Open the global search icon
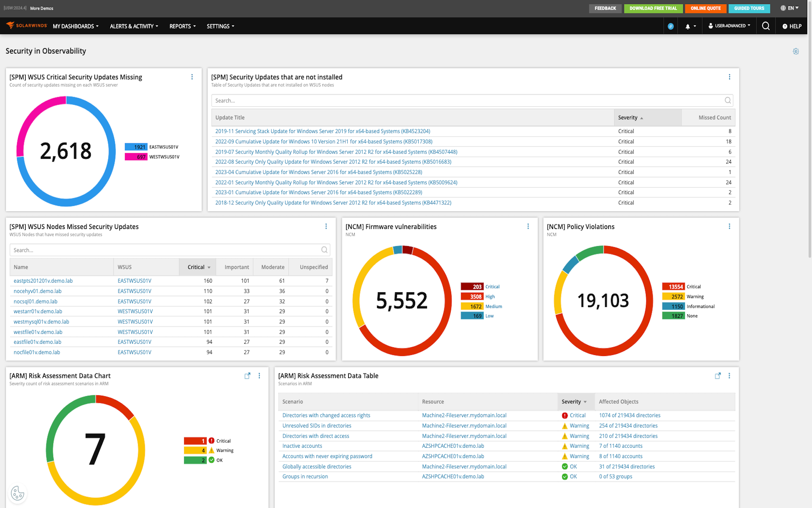The height and width of the screenshot is (508, 812). pyautogui.click(x=766, y=26)
